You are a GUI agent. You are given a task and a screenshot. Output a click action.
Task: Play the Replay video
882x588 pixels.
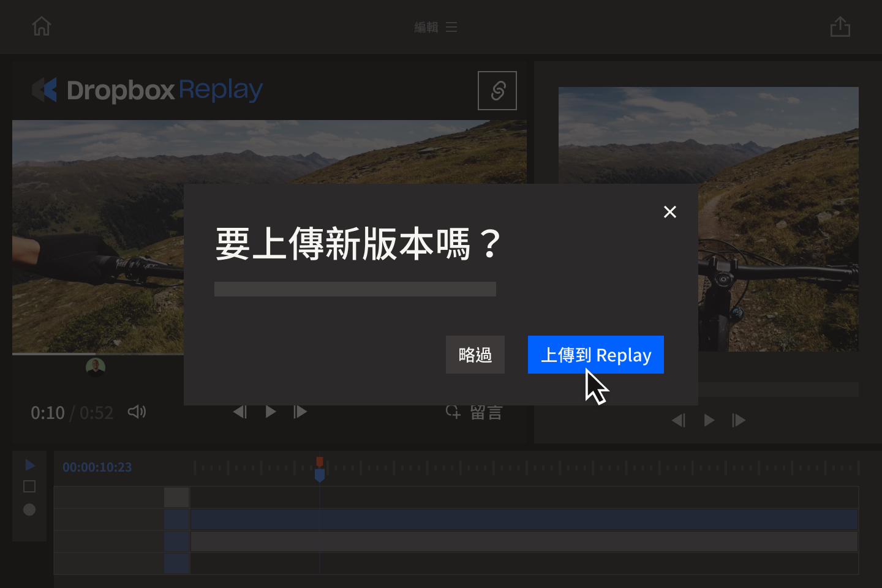click(271, 412)
